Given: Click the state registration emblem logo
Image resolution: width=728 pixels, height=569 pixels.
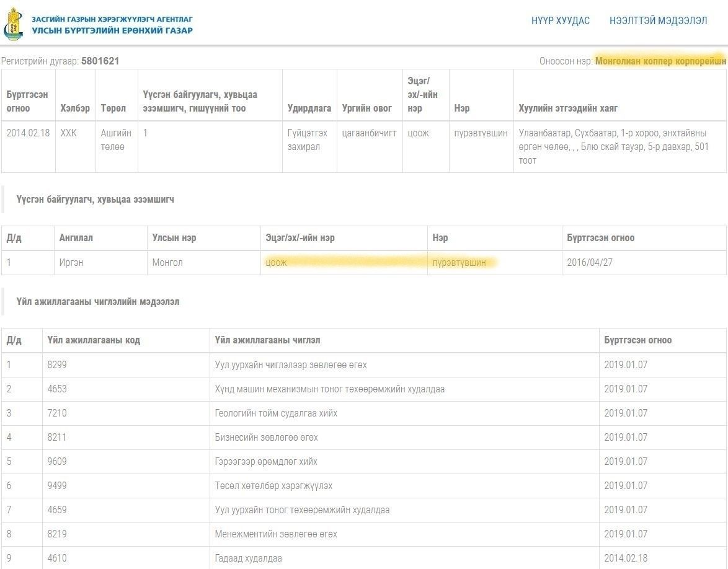Looking at the screenshot, I should tap(13, 24).
